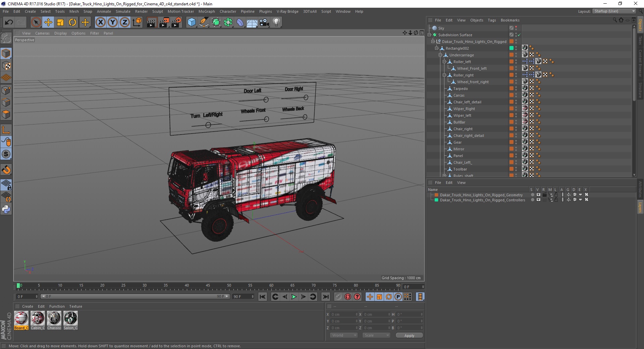644x349 pixels.
Task: Click the Apply button
Action: pyautogui.click(x=409, y=336)
